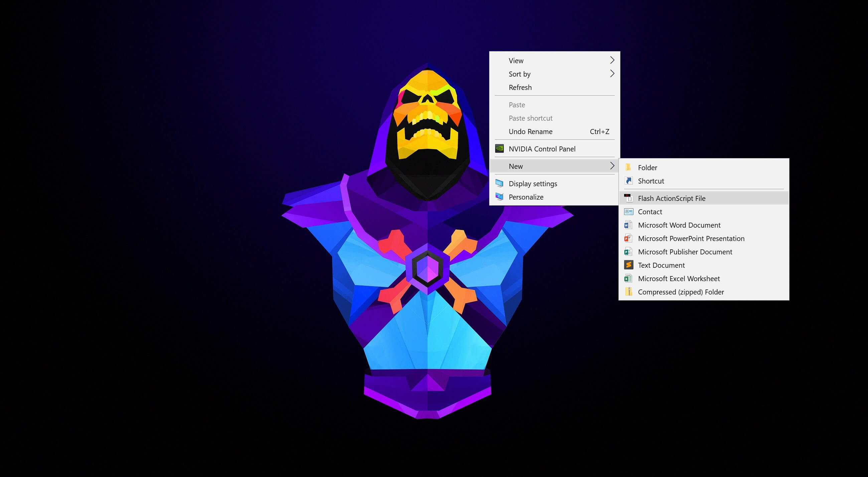The height and width of the screenshot is (477, 868).
Task: Expand the New submenu arrow
Action: [612, 166]
